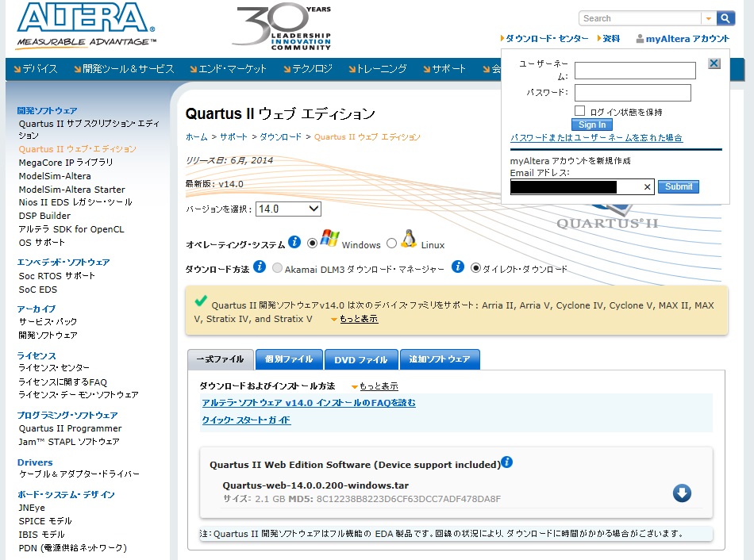The height and width of the screenshot is (560, 754).
Task: Open the エンベデッド・ソフトウェア sidebar heading
Action: 63,263
